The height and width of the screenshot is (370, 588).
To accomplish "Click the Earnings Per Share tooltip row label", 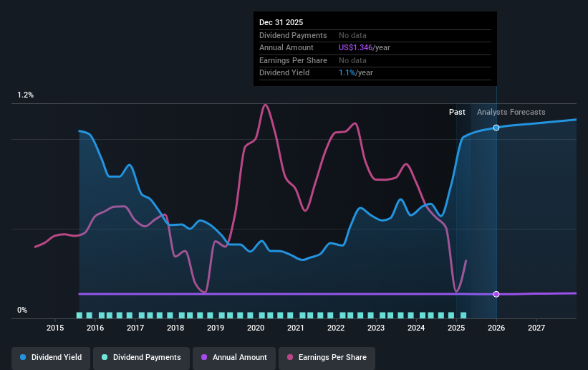I will pos(293,60).
